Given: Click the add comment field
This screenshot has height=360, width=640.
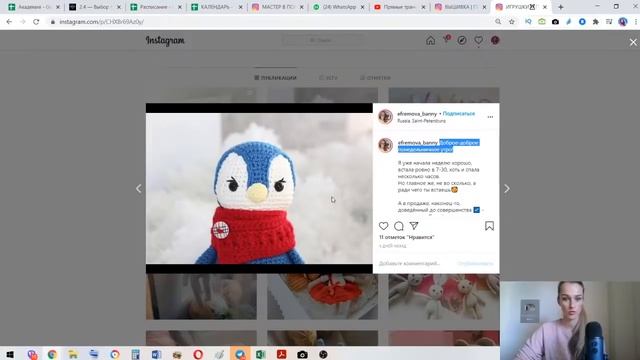Looking at the screenshot, I should (409, 263).
